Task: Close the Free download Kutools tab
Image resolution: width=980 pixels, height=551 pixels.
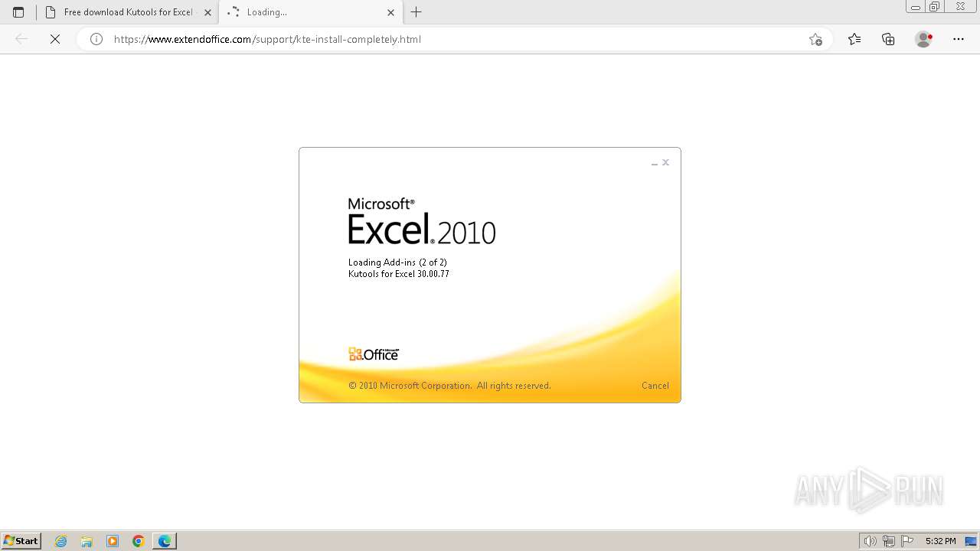Action: coord(207,12)
